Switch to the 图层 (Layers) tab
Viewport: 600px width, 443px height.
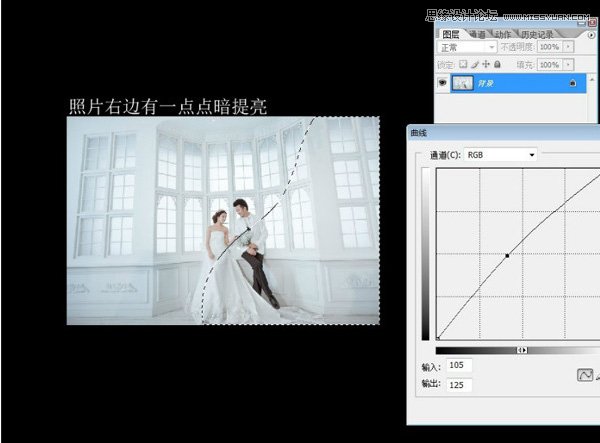click(450, 34)
